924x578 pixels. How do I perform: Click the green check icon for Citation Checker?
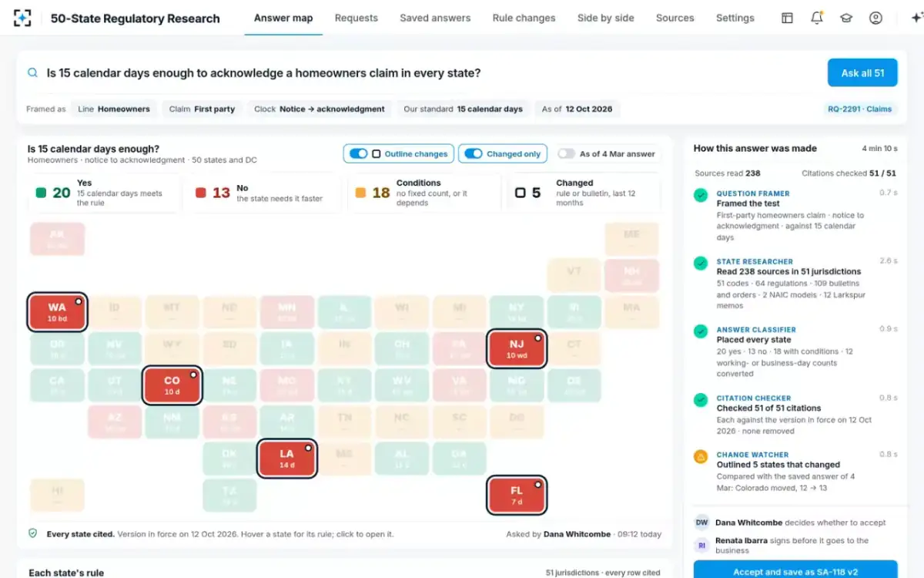701,400
